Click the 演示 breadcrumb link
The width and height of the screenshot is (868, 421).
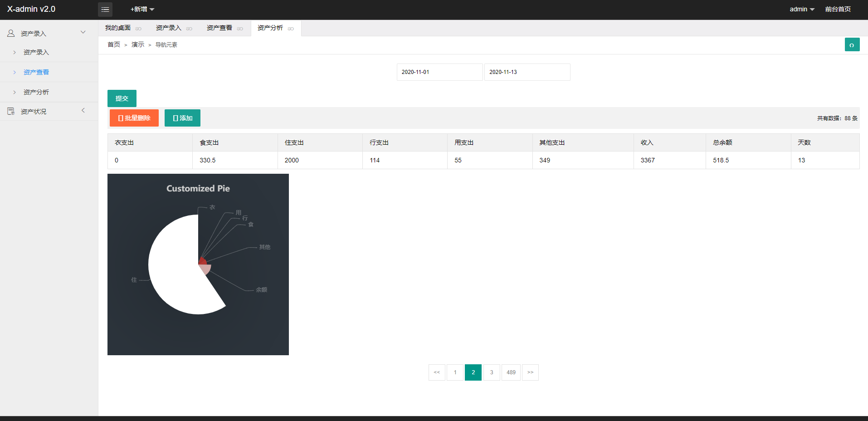[x=138, y=44]
